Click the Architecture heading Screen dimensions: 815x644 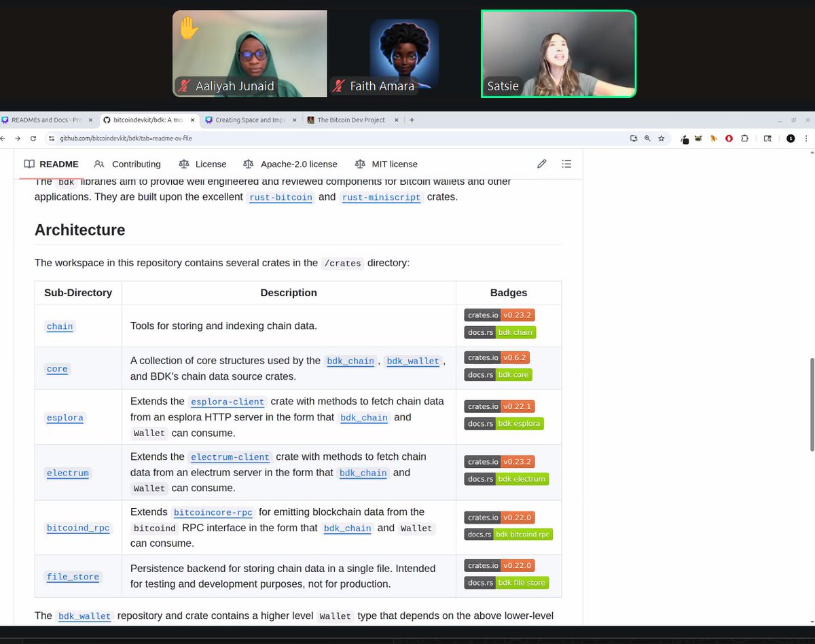click(x=80, y=230)
